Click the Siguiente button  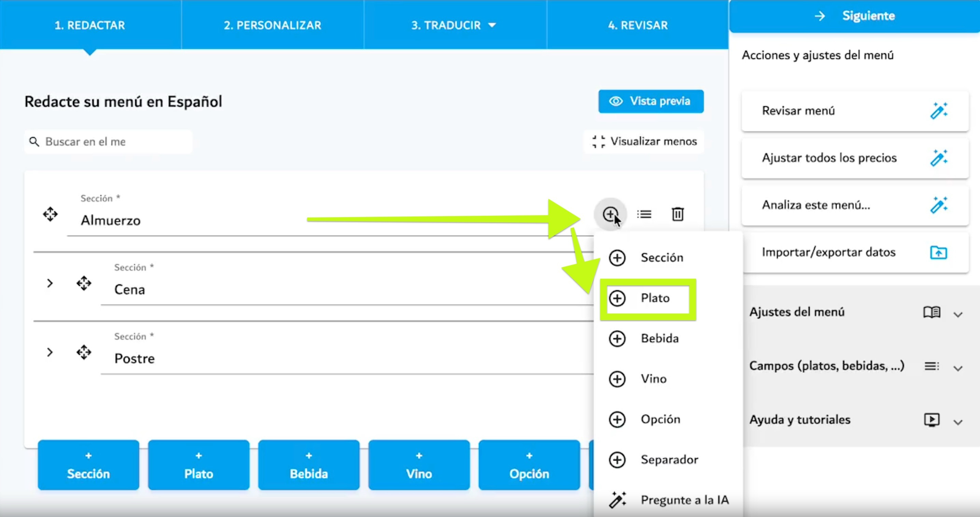tap(854, 16)
